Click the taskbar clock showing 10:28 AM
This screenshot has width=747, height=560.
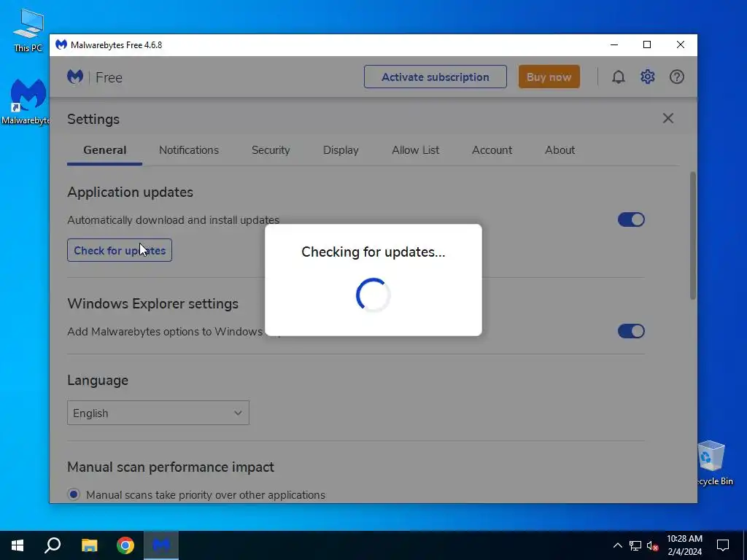(x=684, y=545)
